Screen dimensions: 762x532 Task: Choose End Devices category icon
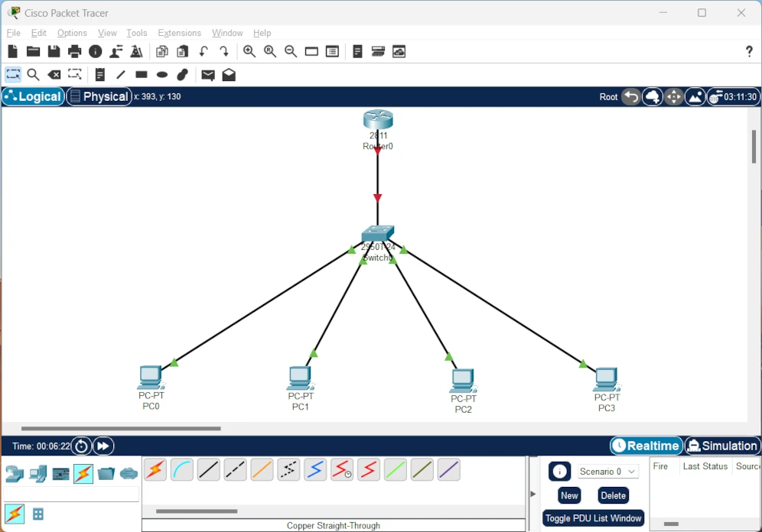click(38, 473)
